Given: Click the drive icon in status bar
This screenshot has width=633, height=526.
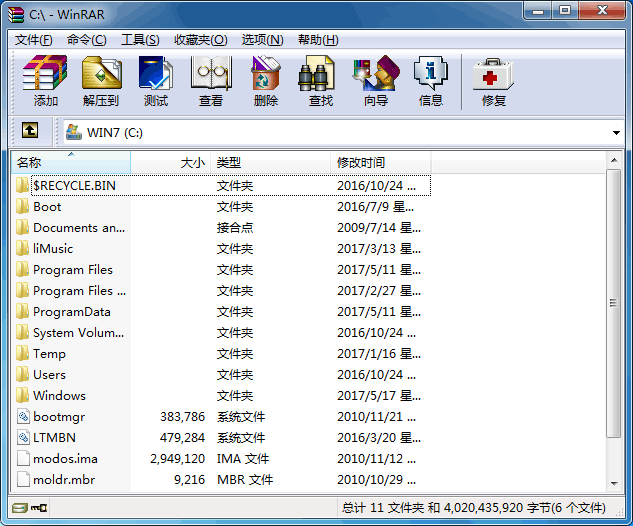Looking at the screenshot, I should (22, 508).
